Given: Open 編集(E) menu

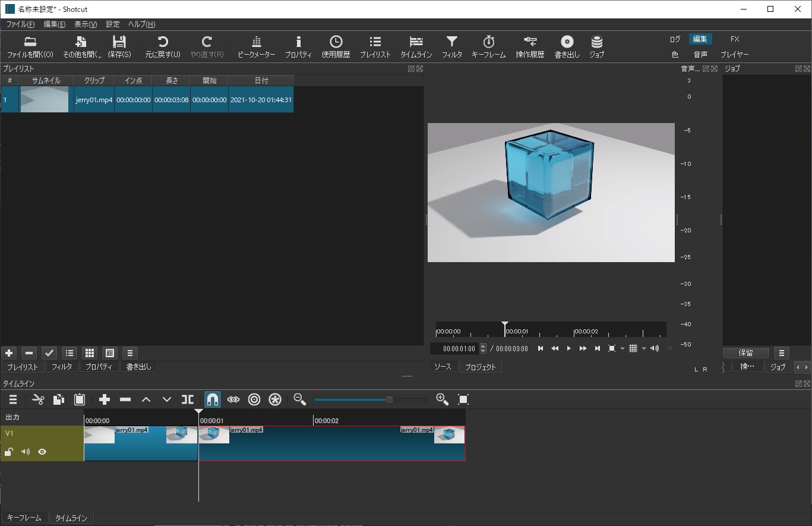Looking at the screenshot, I should [x=55, y=24].
